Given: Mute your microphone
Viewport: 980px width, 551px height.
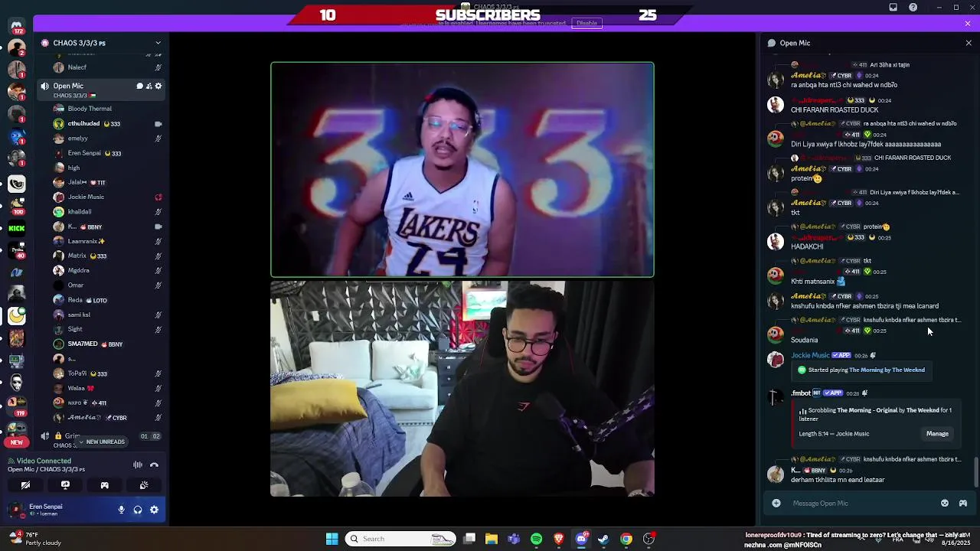Looking at the screenshot, I should click(121, 510).
